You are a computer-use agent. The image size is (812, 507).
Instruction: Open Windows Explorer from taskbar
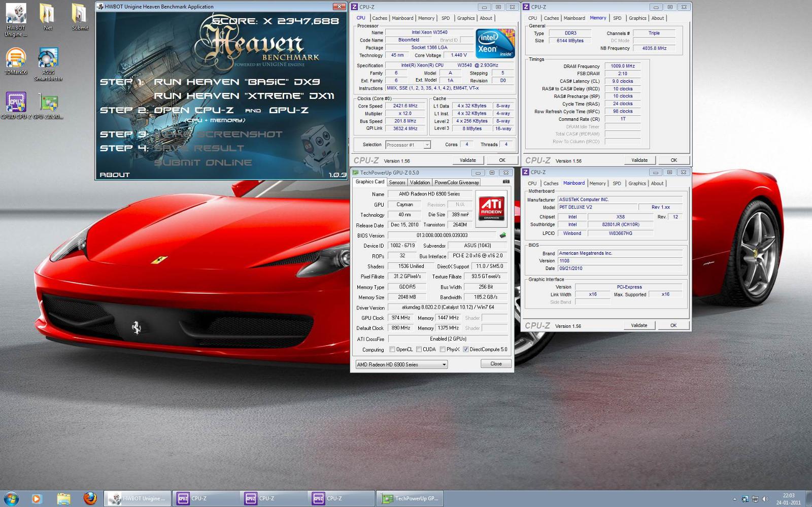(x=63, y=499)
